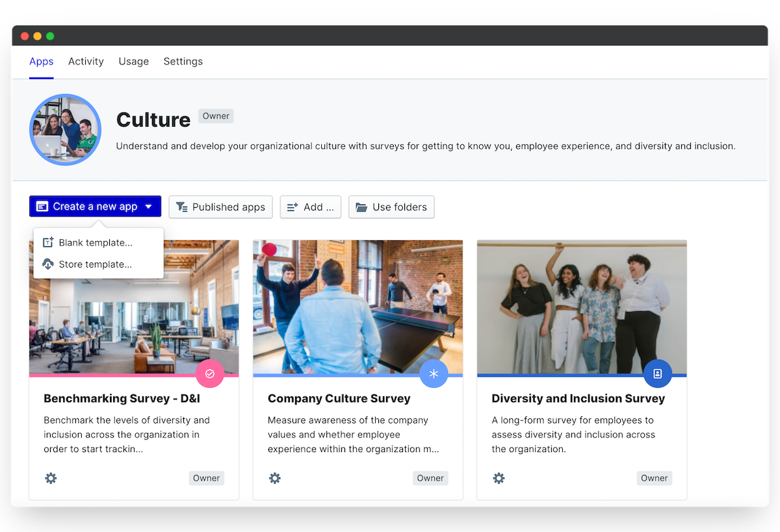The width and height of the screenshot is (780, 532).
Task: Click the green maximize window button
Action: tap(50, 36)
